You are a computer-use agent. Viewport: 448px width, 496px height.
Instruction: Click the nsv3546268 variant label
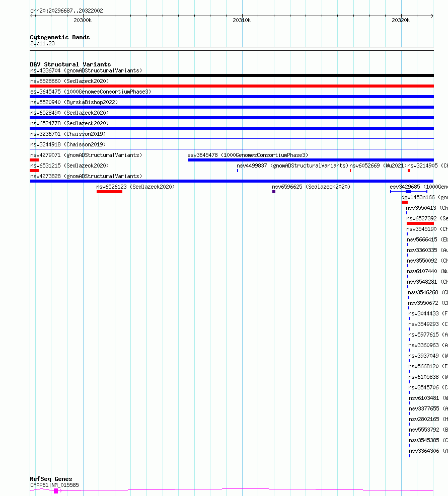pyautogui.click(x=428, y=292)
